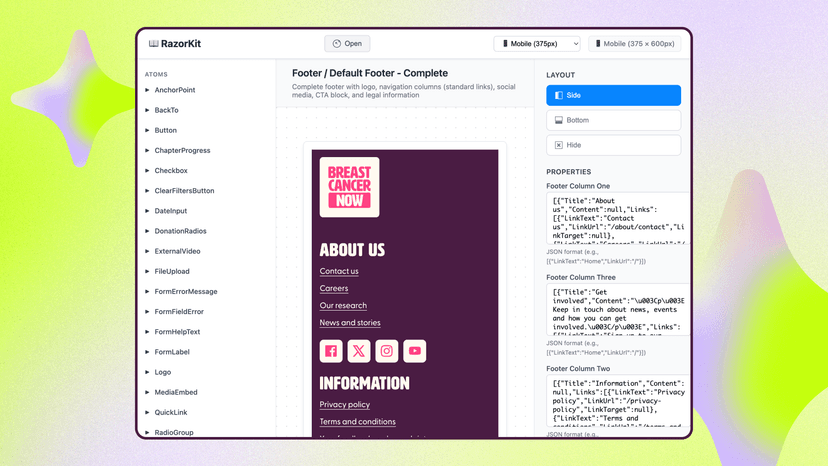
Task: Click the RazorKit title text
Action: click(x=181, y=44)
